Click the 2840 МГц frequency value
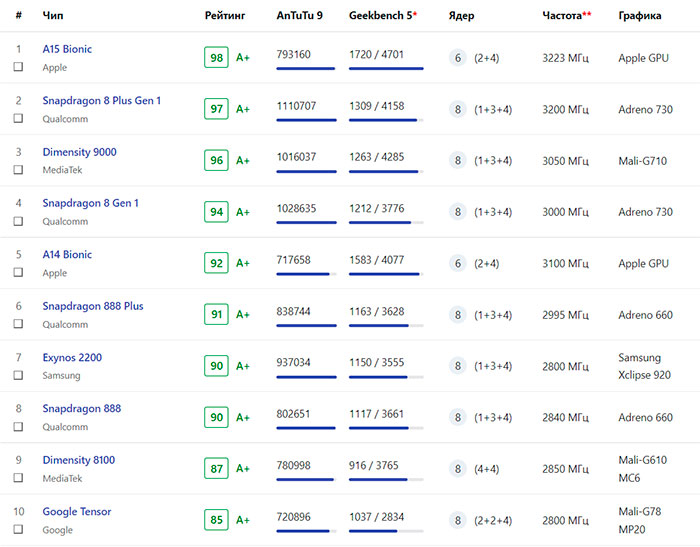The height and width of the screenshot is (547, 700). 566,418
